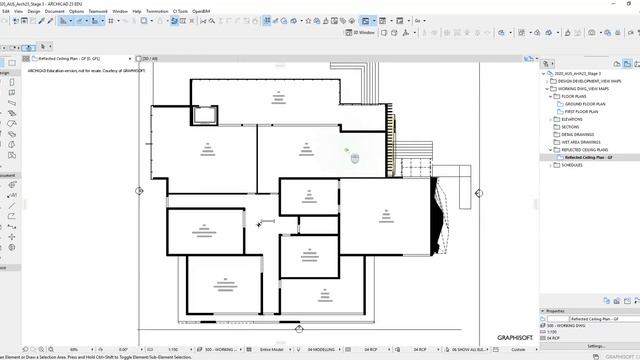Open dropdown next to floor plan view button
Screen dimensions: 640x360
click(373, 21)
